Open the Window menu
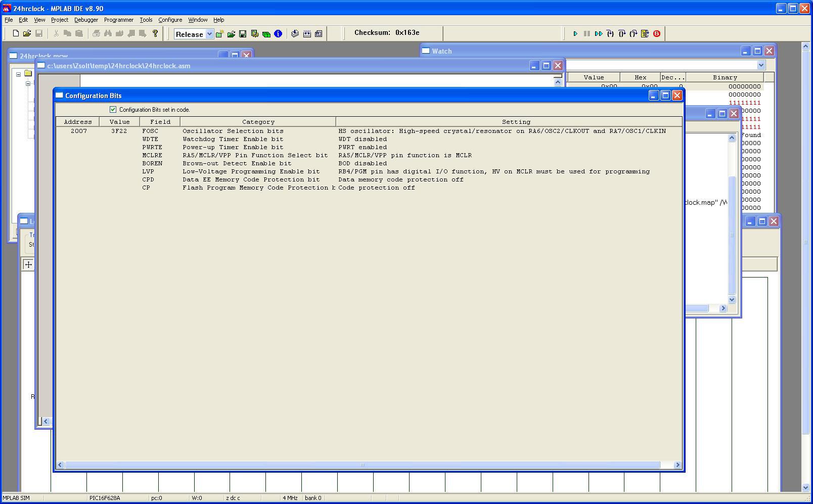Screen dimensions: 813x504 point(198,20)
